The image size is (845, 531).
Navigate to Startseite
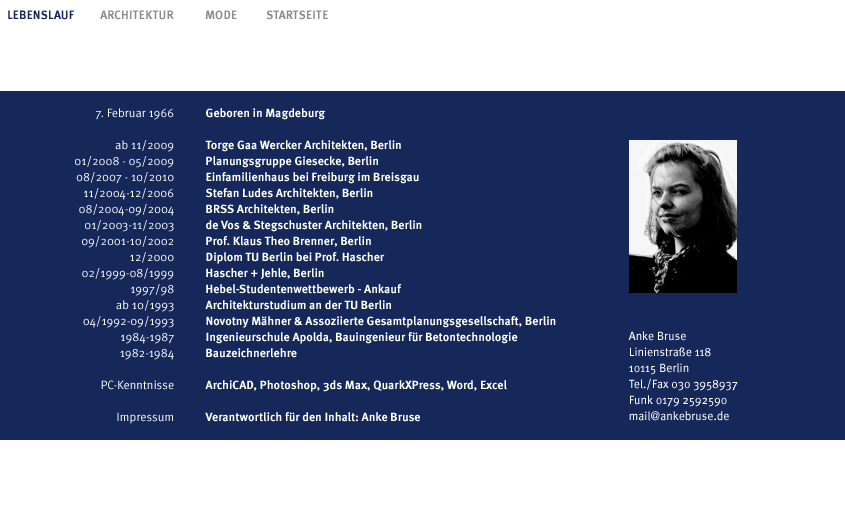(297, 15)
